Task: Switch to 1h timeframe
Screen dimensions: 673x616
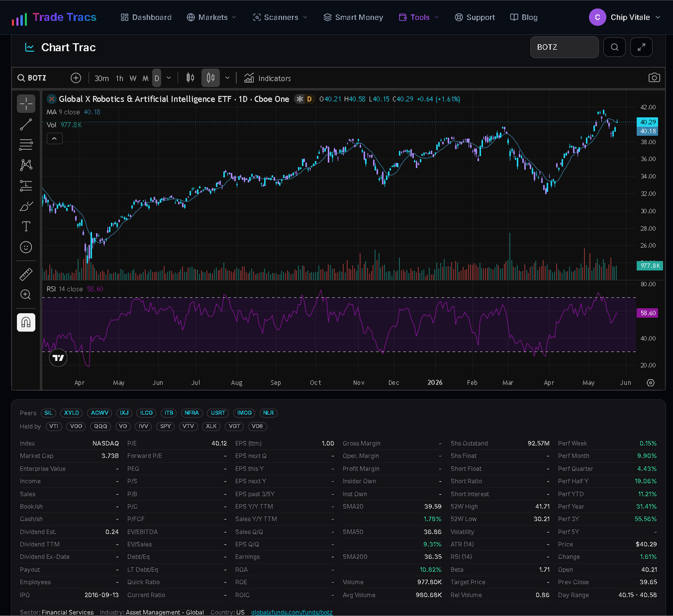Action: [119, 78]
